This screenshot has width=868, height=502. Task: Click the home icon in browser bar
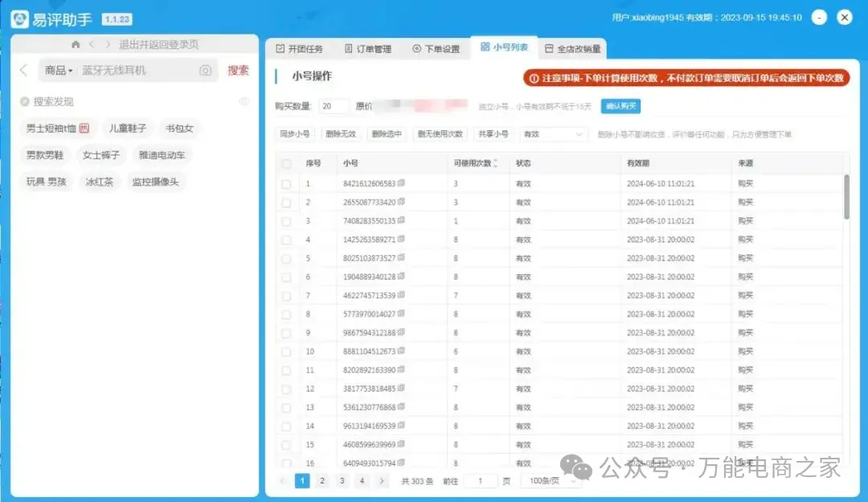point(76,44)
